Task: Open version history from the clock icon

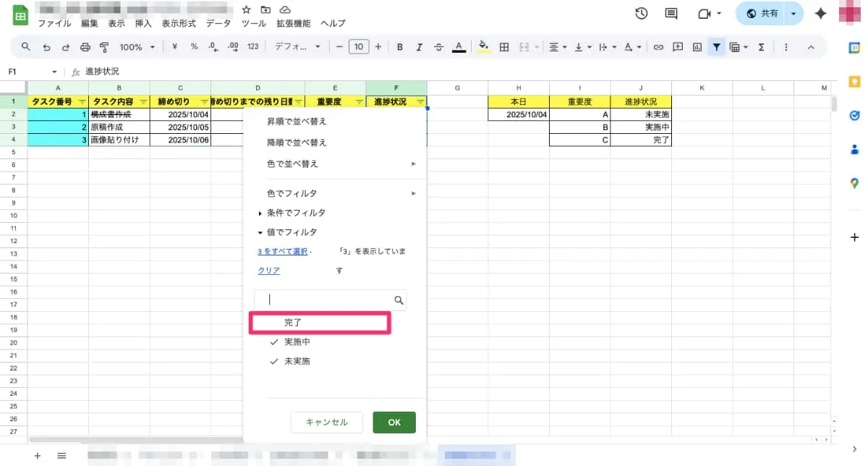Action: coord(641,12)
